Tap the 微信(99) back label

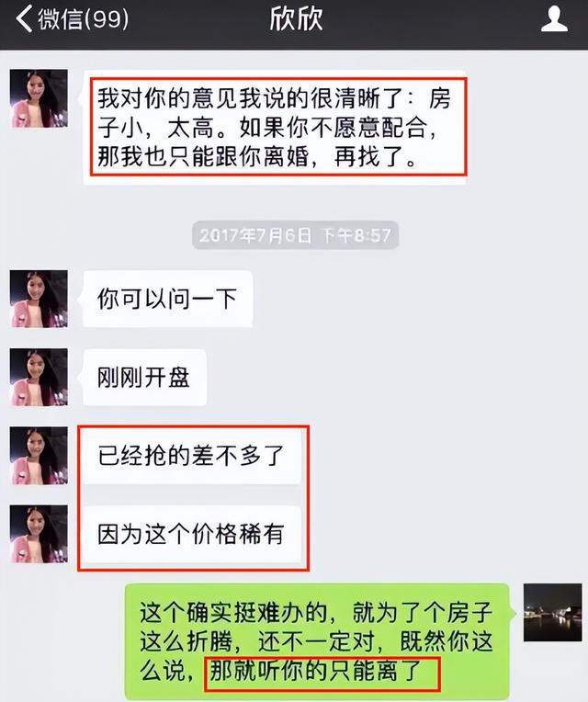84,18
